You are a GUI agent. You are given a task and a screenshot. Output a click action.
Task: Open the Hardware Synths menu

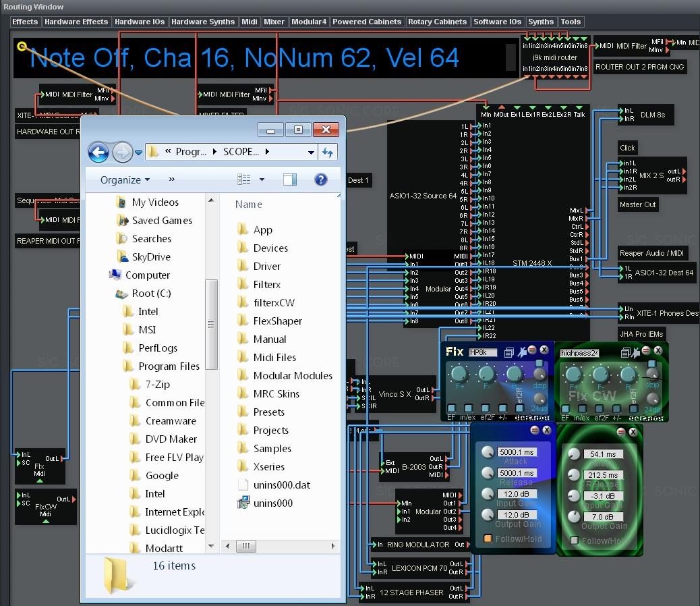click(203, 22)
